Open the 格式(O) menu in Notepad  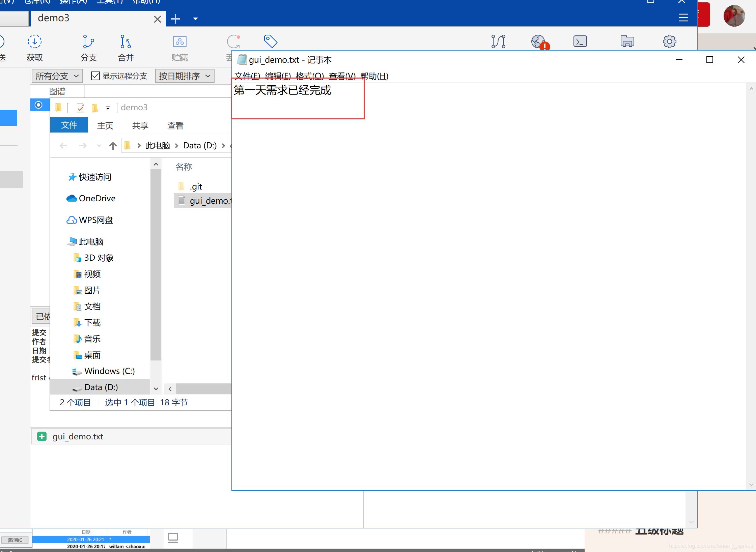(x=309, y=76)
